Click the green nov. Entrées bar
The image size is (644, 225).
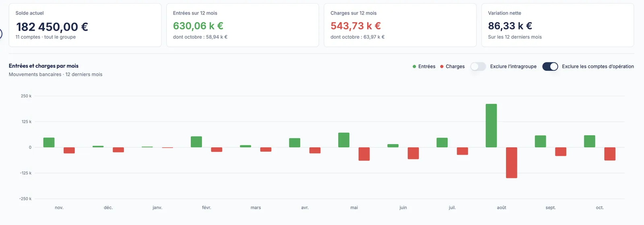point(49,142)
